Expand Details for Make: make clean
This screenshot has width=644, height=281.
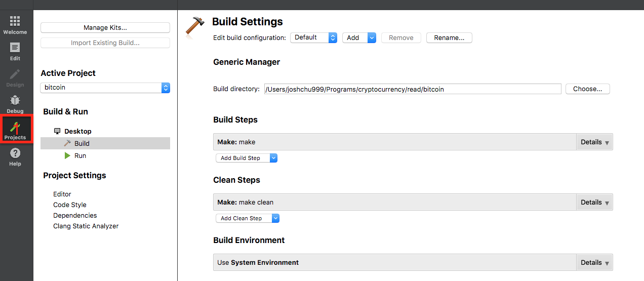[594, 203]
